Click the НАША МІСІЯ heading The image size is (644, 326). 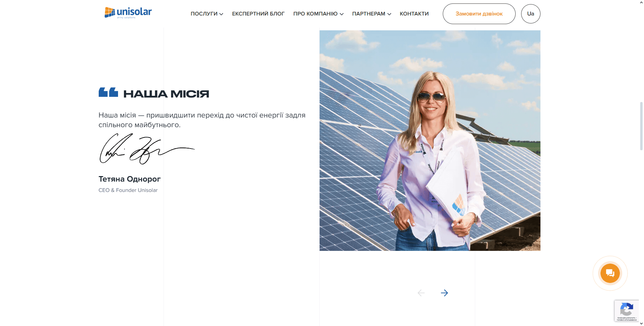point(166,94)
